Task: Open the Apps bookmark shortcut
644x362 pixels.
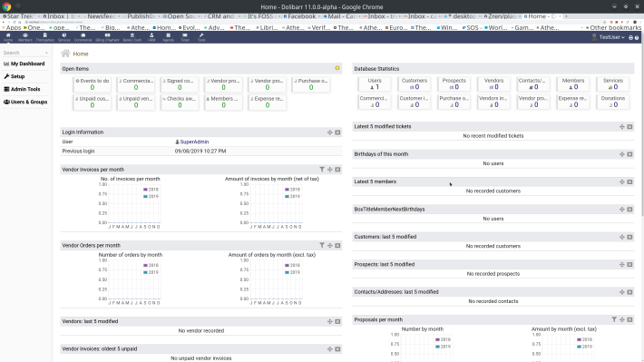Action: click(11, 27)
